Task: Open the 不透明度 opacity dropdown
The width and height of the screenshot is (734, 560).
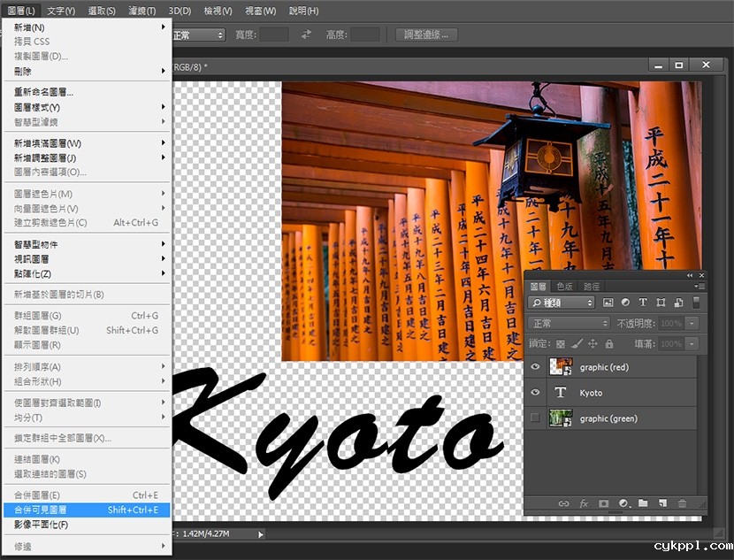Action: pos(691,323)
